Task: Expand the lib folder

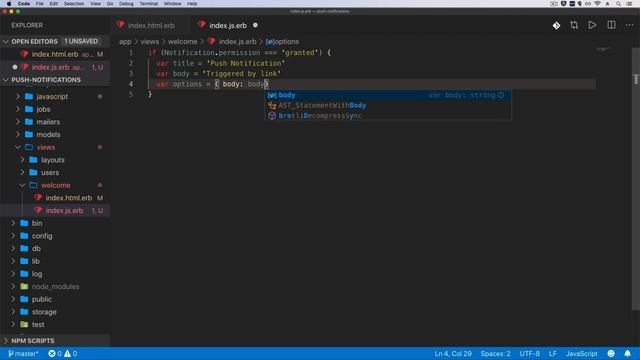Action: click(55, 261)
